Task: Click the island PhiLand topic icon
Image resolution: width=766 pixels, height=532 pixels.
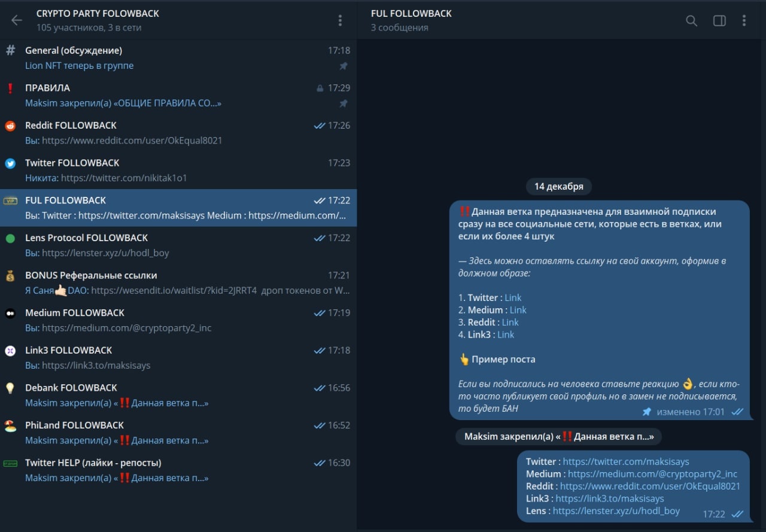Action: (x=10, y=425)
